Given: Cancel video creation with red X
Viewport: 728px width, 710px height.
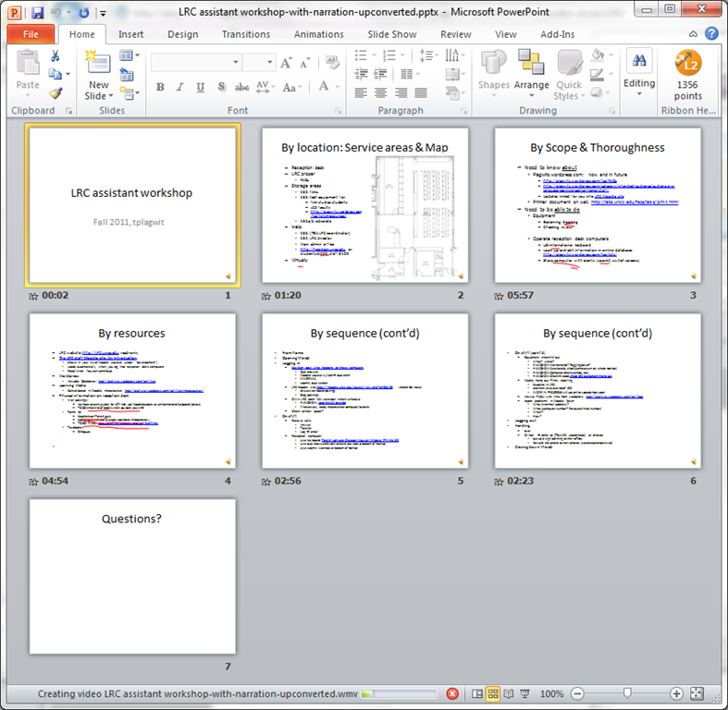Looking at the screenshot, I should (452, 693).
